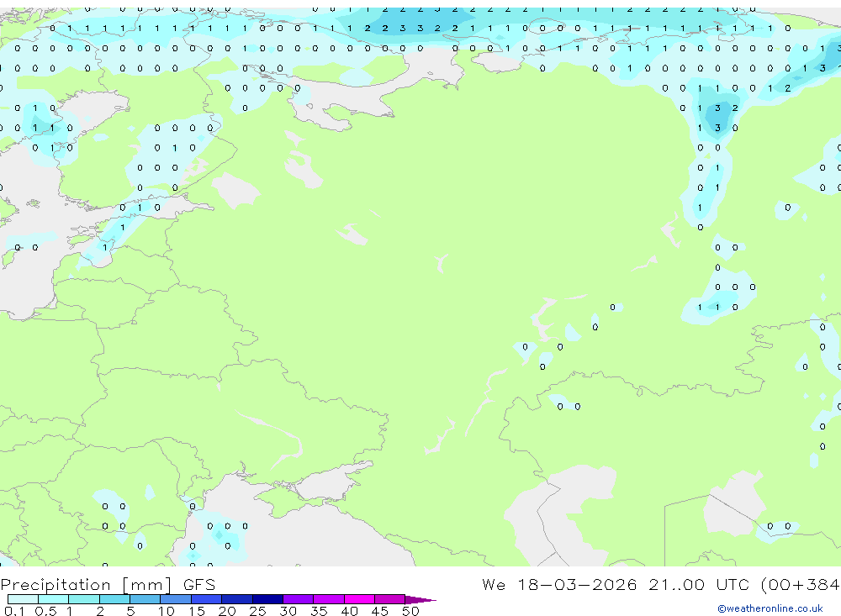Click the legend value '35'
Screen dimensions: 841x616
point(319,611)
